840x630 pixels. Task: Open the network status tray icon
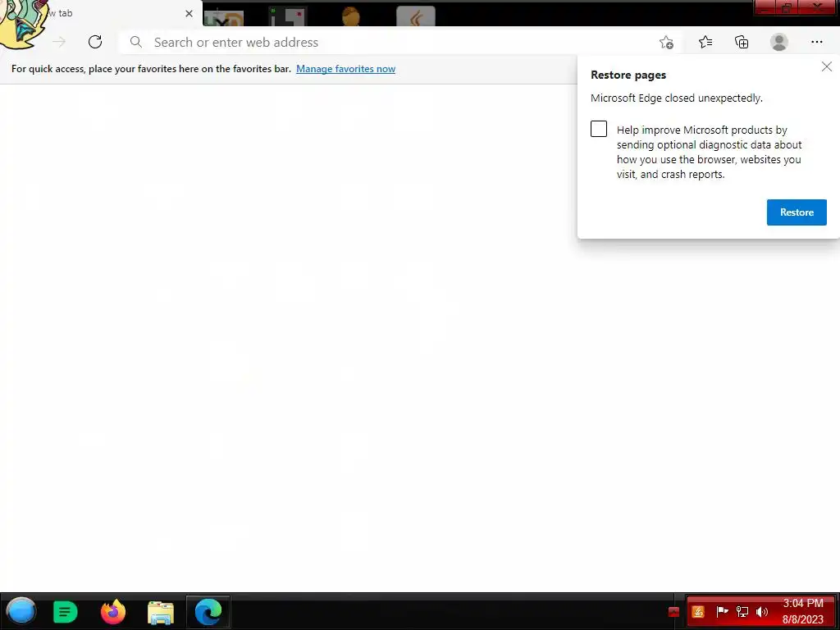742,612
